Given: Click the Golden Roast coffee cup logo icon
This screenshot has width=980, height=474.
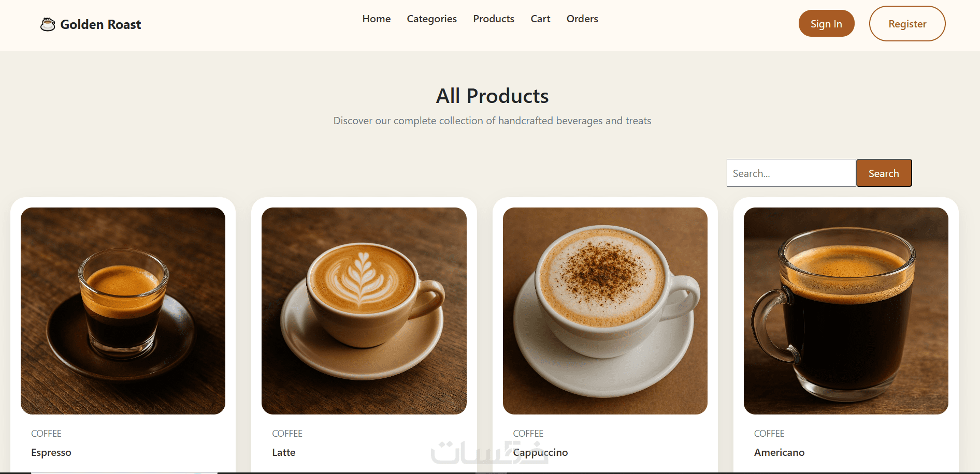Looking at the screenshot, I should [48, 24].
